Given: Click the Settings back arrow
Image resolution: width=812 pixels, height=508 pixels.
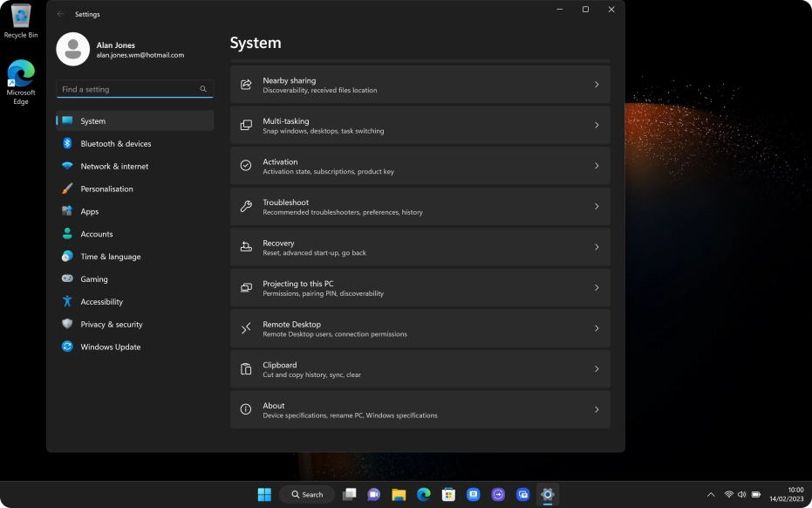Looking at the screenshot, I should tap(60, 14).
